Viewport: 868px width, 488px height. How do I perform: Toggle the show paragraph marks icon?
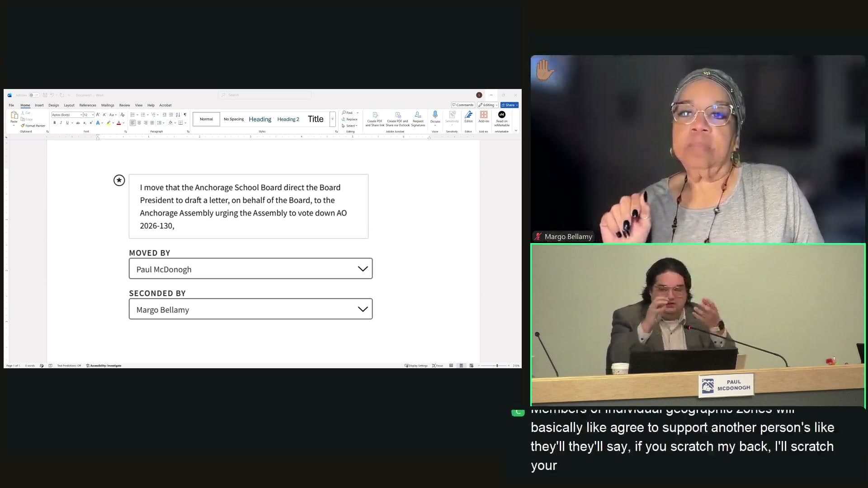(x=185, y=115)
